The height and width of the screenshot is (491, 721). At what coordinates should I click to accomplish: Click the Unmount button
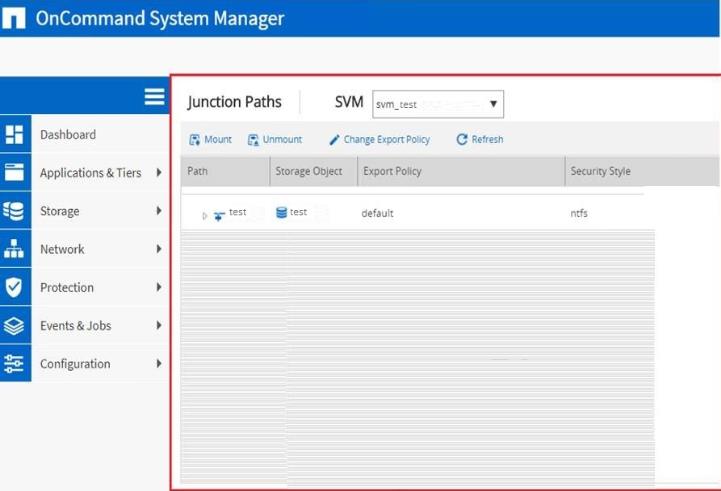click(x=275, y=140)
